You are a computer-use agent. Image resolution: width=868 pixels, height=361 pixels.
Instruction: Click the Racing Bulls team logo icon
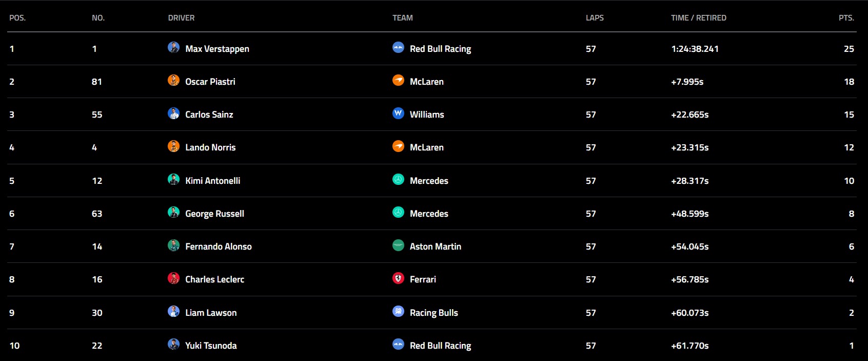[398, 311]
